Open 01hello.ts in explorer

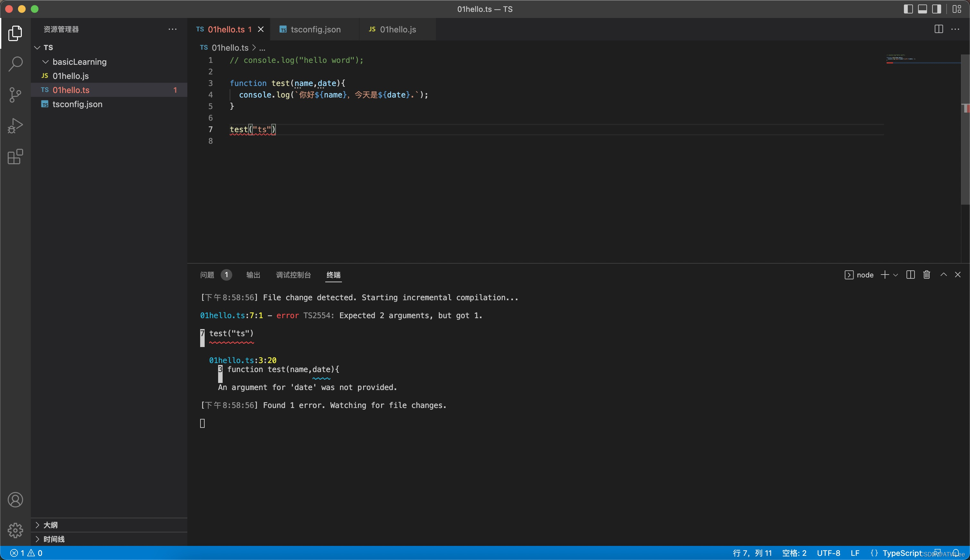(x=109, y=90)
